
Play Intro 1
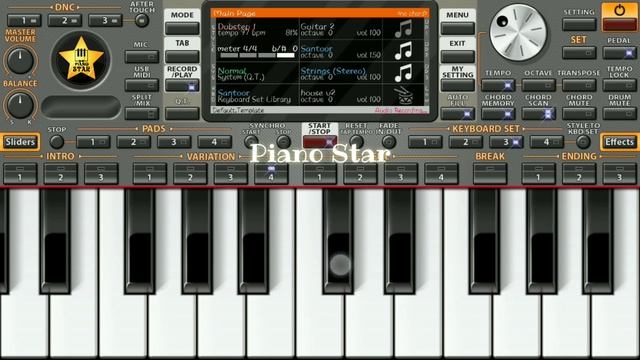click(20, 174)
